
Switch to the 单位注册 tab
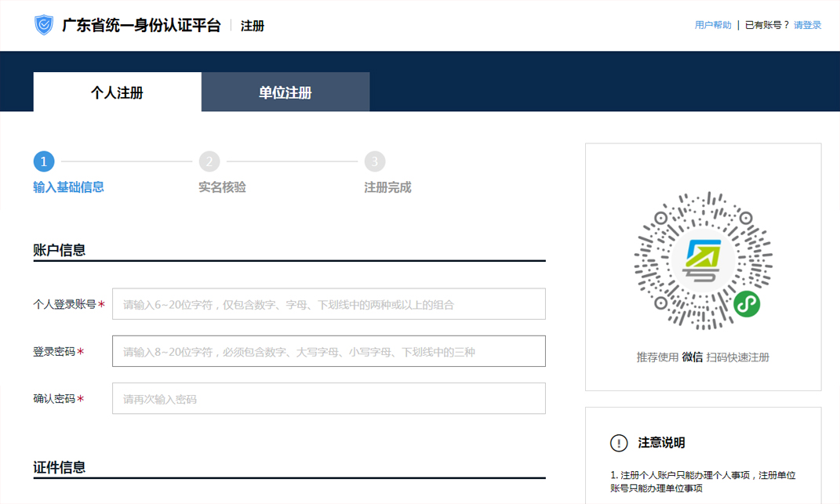click(x=285, y=92)
